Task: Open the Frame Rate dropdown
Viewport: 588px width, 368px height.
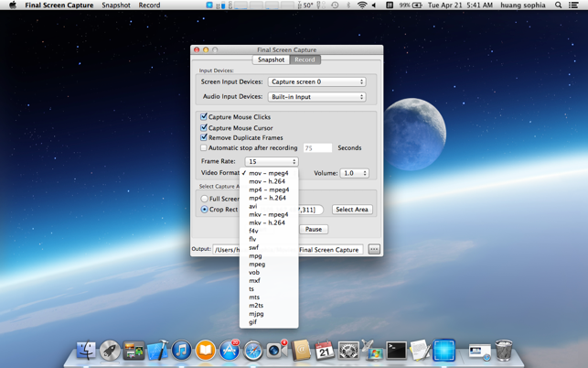Action: pyautogui.click(x=271, y=162)
